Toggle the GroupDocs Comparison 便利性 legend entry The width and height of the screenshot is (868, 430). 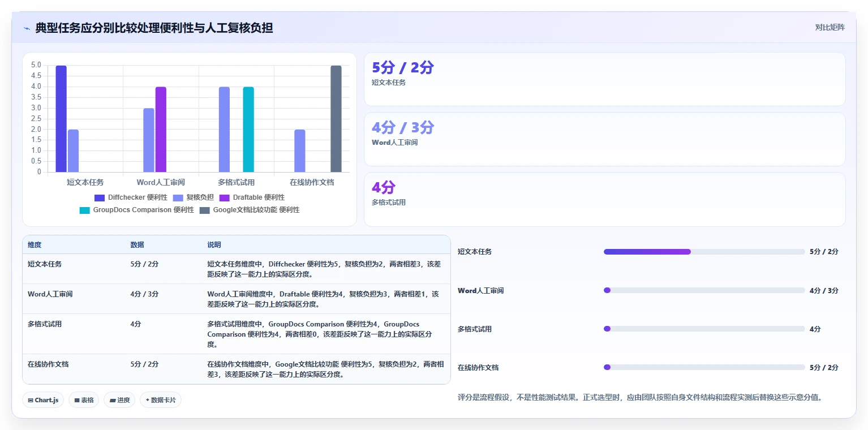[137, 210]
